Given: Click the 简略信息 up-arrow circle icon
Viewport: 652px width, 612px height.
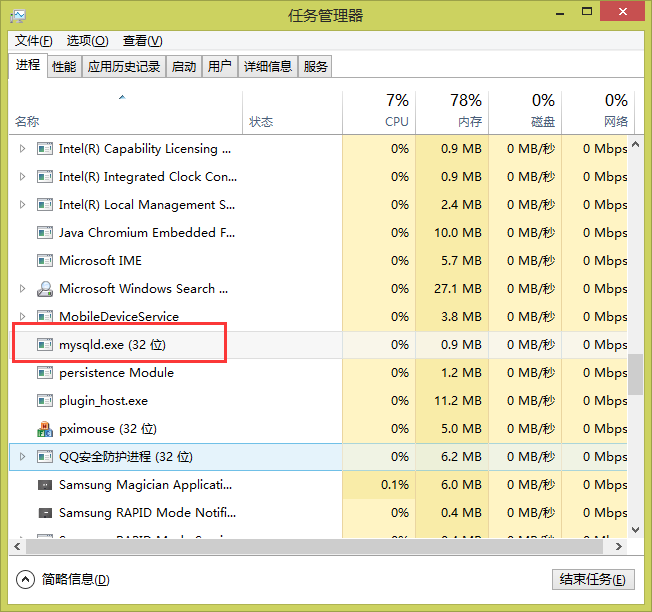Looking at the screenshot, I should [25, 580].
